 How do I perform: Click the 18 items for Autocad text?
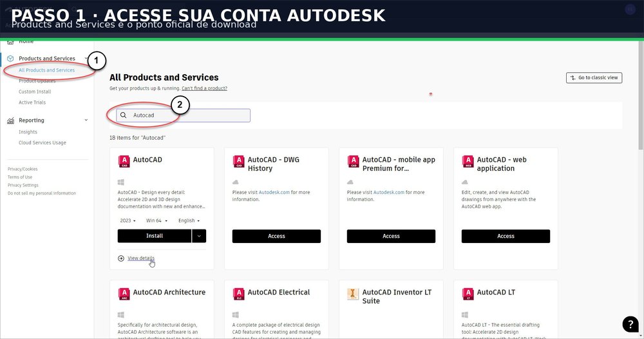(x=137, y=138)
